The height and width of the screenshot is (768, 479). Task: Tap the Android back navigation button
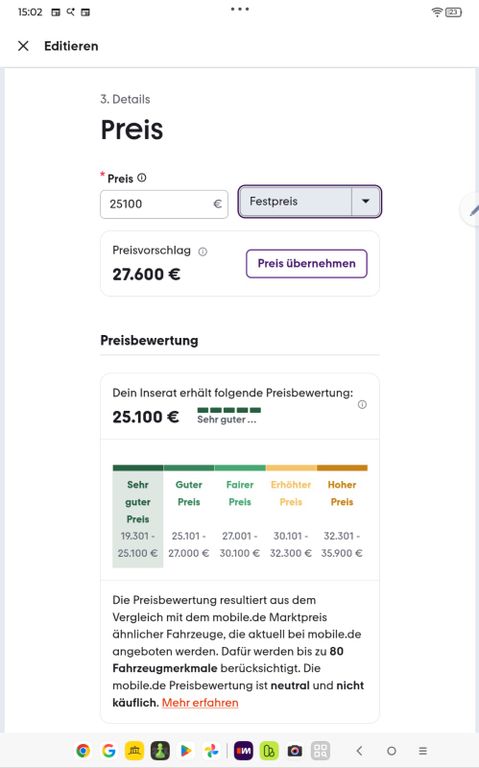pyautogui.click(x=359, y=750)
